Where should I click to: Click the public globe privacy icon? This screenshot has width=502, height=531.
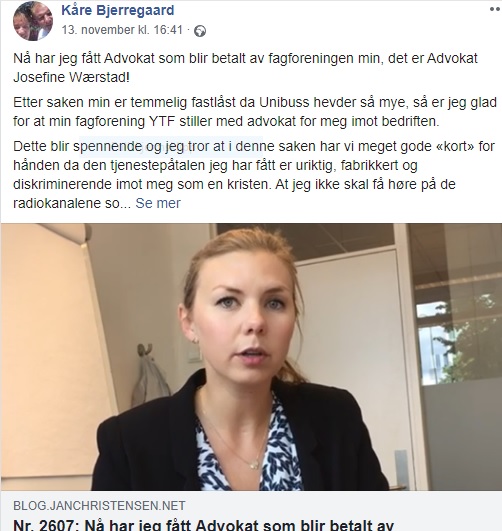[x=200, y=31]
